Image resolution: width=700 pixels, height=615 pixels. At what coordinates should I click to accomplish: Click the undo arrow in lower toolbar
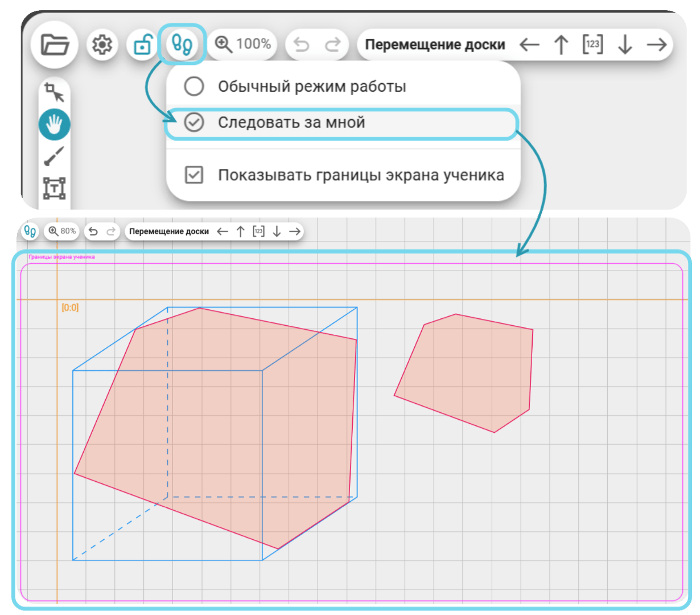(x=93, y=231)
